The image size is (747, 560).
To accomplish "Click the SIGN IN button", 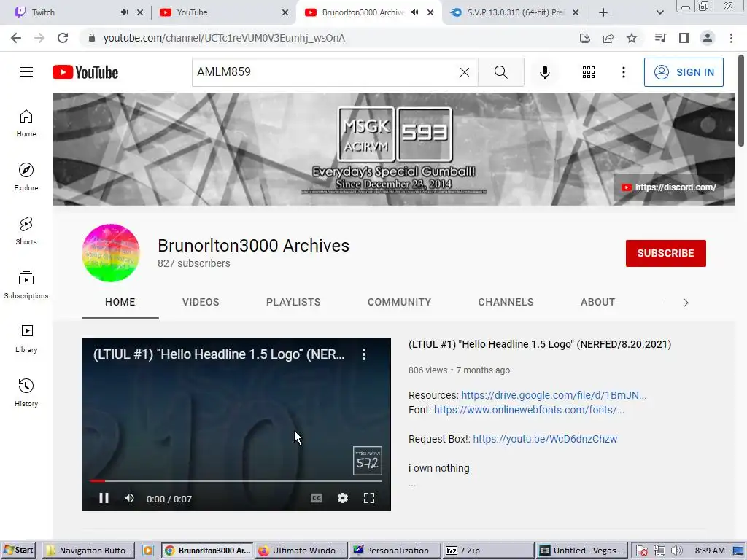I will click(684, 72).
